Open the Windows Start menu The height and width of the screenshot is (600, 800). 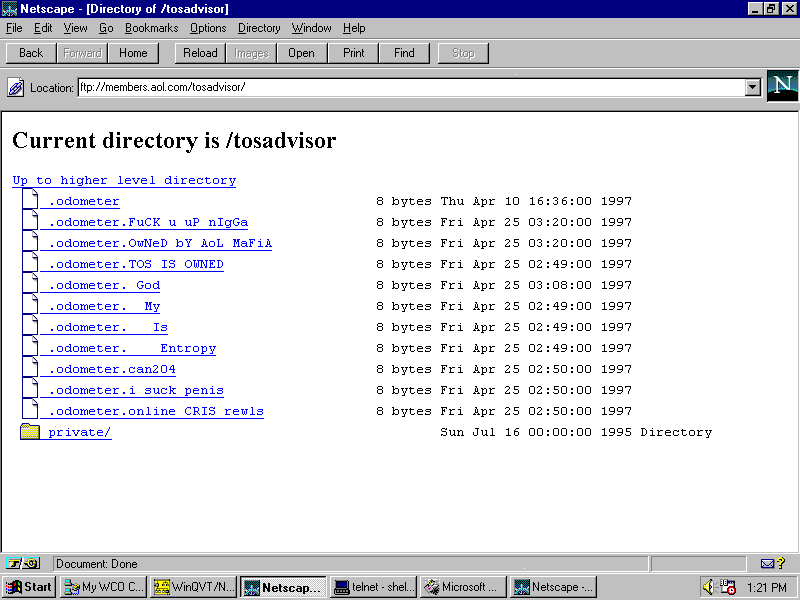coord(29,587)
